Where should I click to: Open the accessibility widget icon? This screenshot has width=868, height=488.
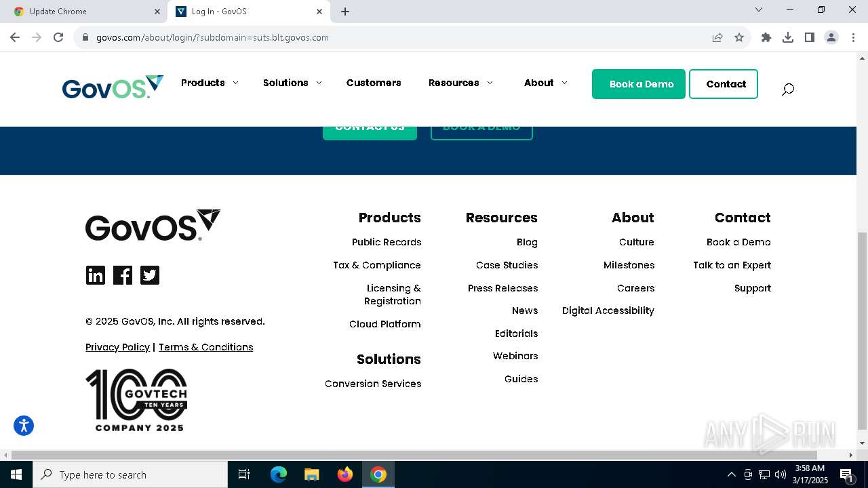[24, 426]
